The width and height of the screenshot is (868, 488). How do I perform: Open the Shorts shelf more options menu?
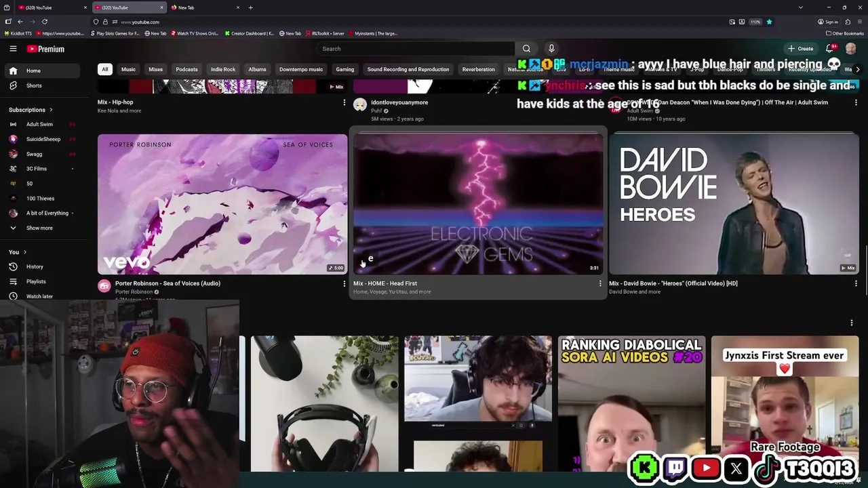click(852, 323)
